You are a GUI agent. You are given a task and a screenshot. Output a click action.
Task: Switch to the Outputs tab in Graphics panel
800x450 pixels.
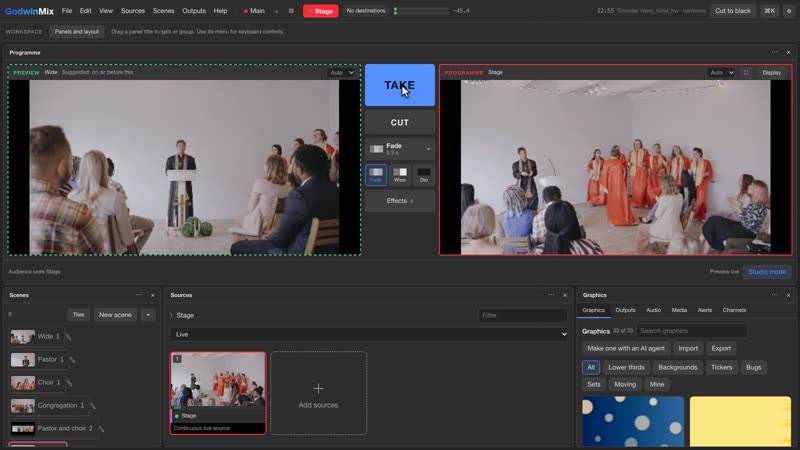point(625,310)
